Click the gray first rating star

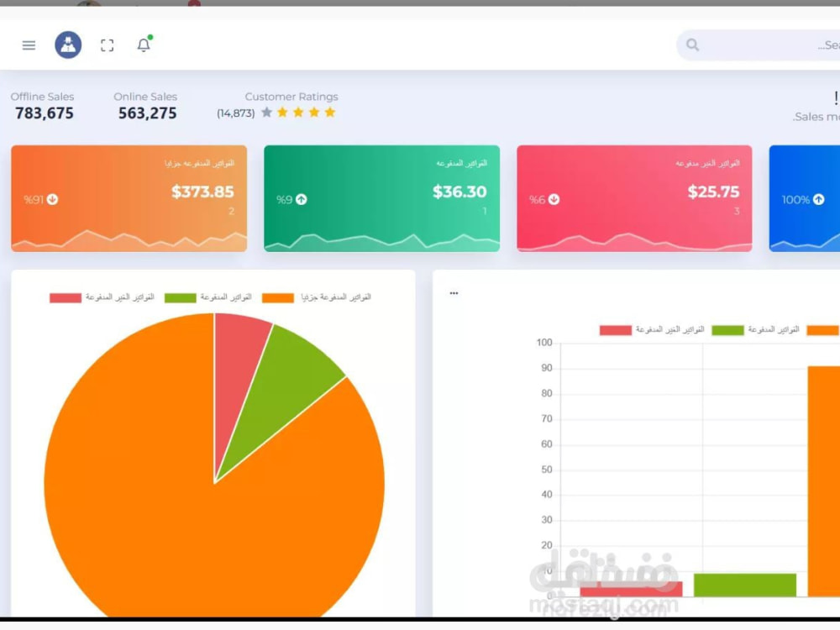tap(267, 113)
